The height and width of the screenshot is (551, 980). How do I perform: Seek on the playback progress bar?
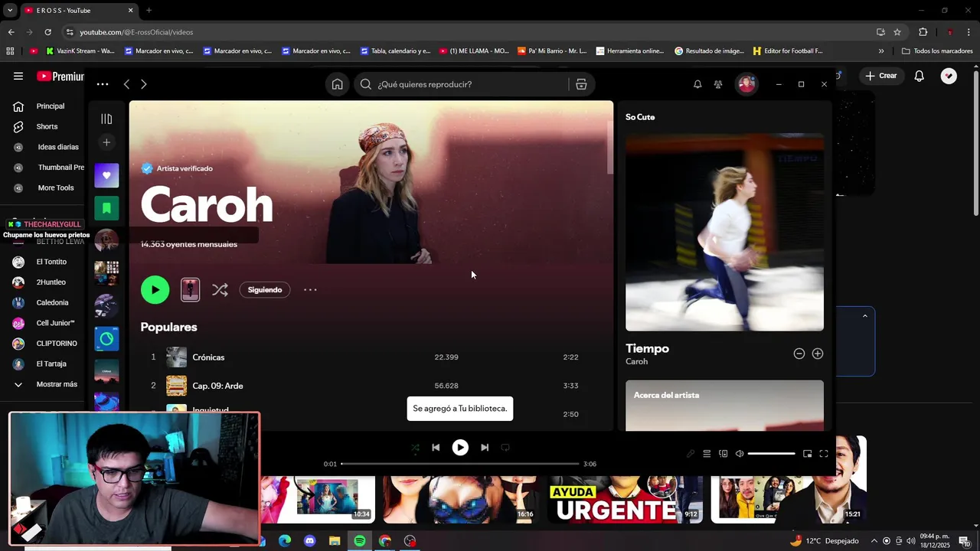pyautogui.click(x=459, y=464)
